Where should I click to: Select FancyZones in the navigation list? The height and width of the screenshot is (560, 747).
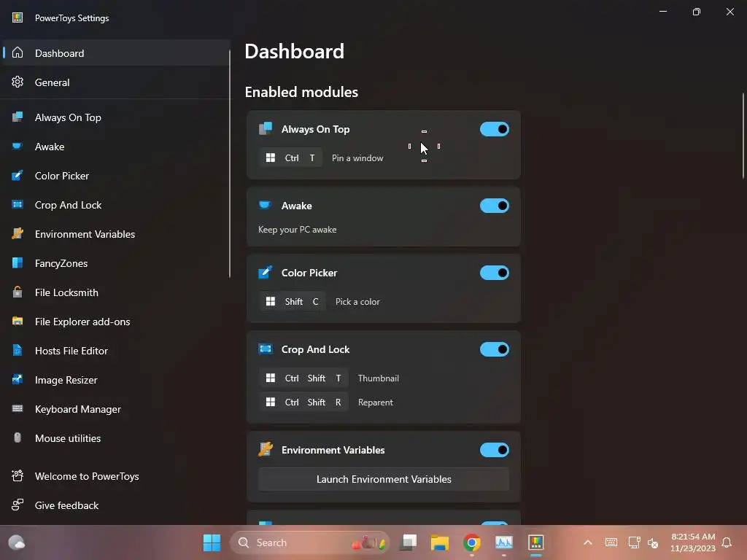[115, 262]
